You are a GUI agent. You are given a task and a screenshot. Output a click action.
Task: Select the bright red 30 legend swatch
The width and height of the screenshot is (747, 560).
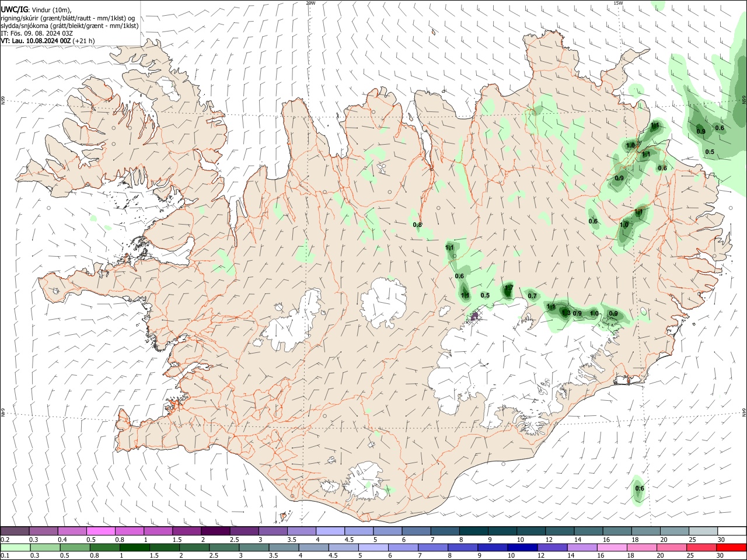pyautogui.click(x=731, y=547)
